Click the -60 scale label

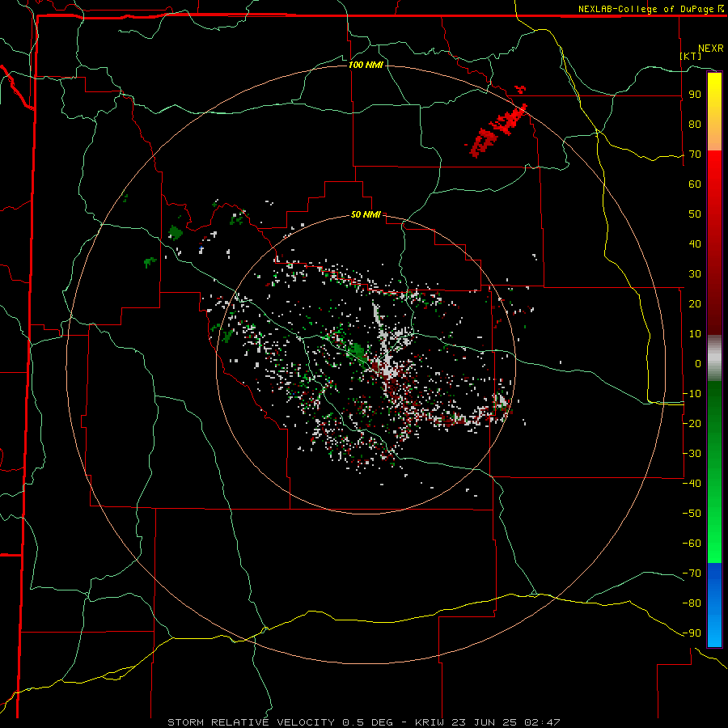692,544
